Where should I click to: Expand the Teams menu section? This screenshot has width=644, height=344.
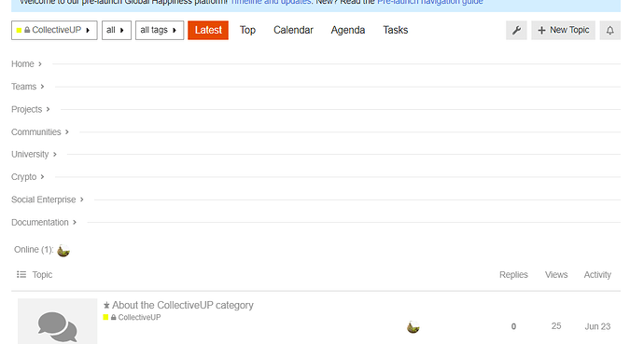coord(28,87)
